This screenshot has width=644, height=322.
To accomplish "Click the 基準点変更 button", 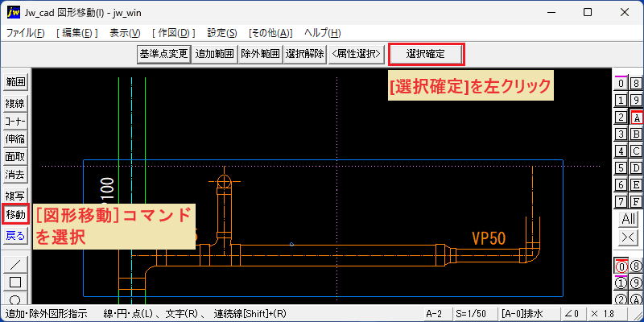I will [163, 54].
